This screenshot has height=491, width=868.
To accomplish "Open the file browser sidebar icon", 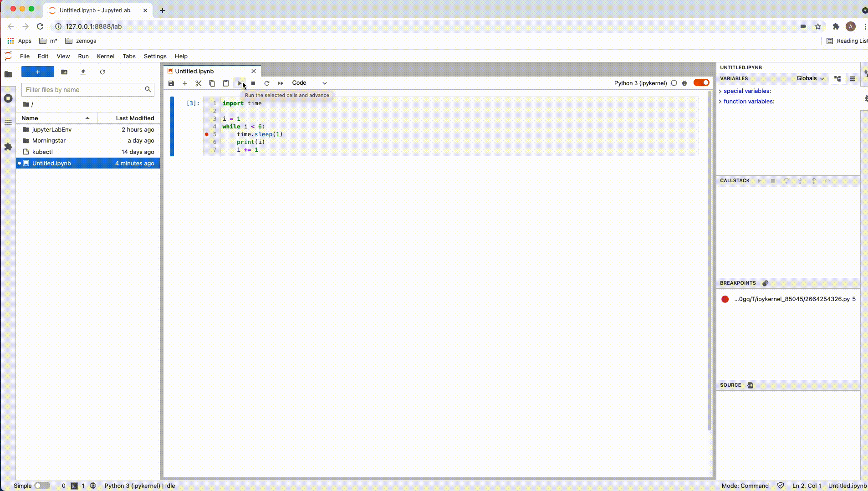I will 8,74.
